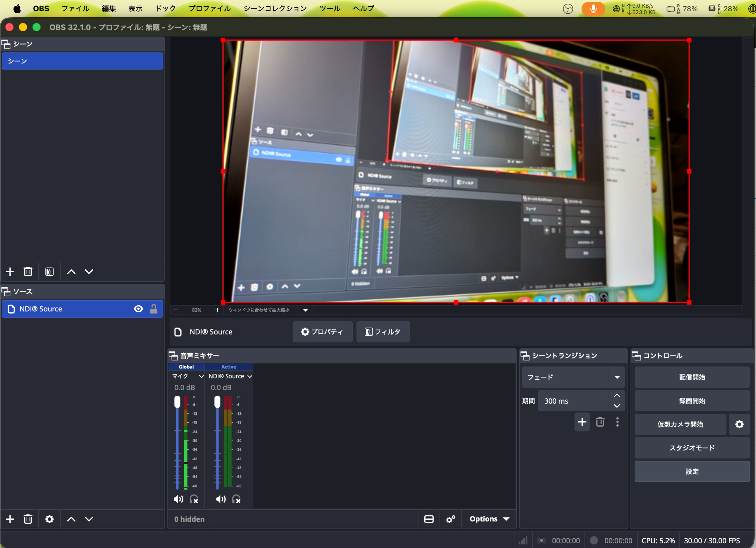Viewport: 756px width, 548px height.
Task: Open scene filters icon in Scenes panel
Action: [x=49, y=272]
